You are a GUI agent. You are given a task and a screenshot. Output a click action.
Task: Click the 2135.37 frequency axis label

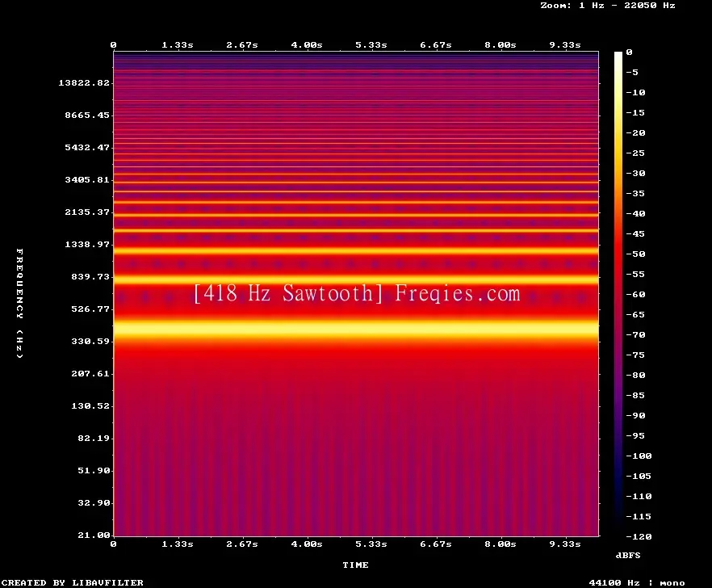pos(87,212)
